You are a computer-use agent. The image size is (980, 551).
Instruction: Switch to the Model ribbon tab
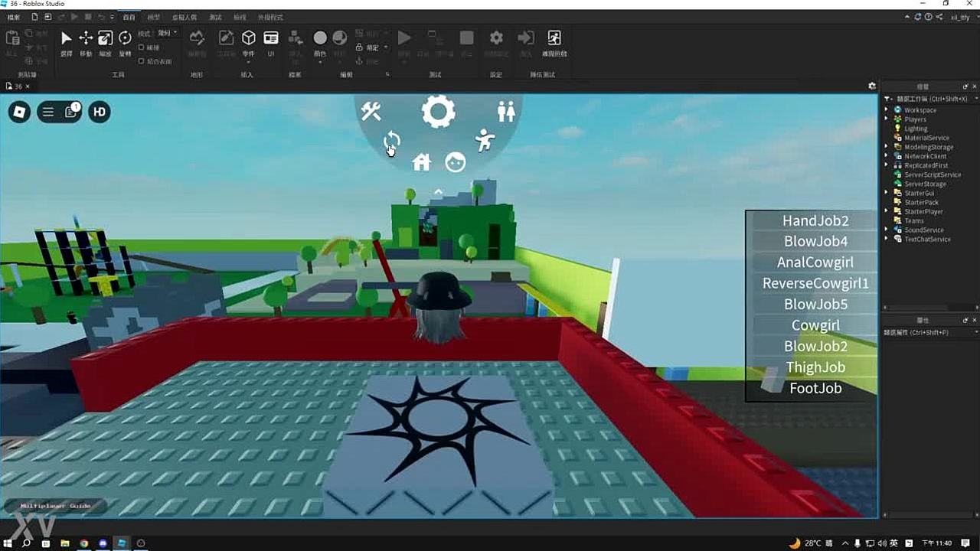pos(154,17)
